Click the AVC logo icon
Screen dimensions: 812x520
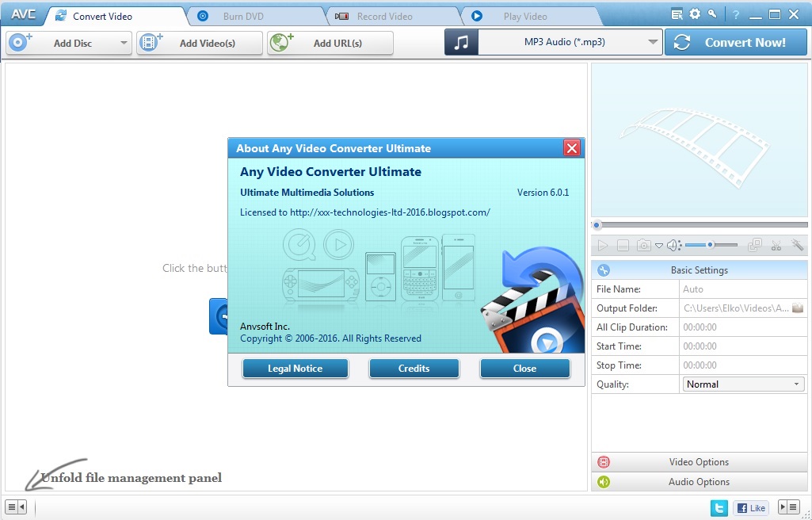coord(23,14)
